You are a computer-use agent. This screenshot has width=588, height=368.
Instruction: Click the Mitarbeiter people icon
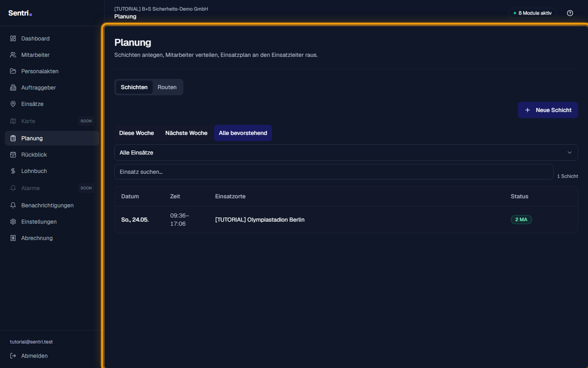point(13,55)
